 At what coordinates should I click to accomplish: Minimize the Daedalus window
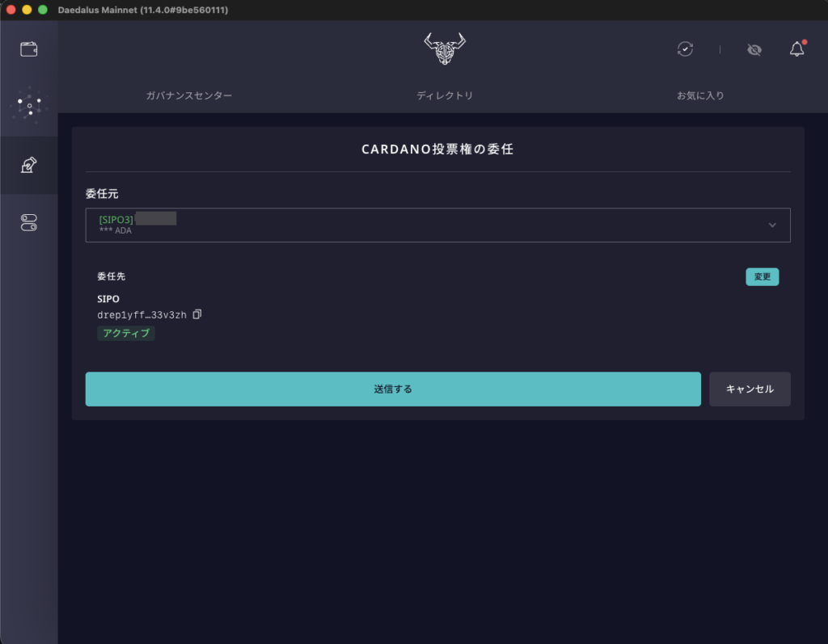(x=27, y=10)
